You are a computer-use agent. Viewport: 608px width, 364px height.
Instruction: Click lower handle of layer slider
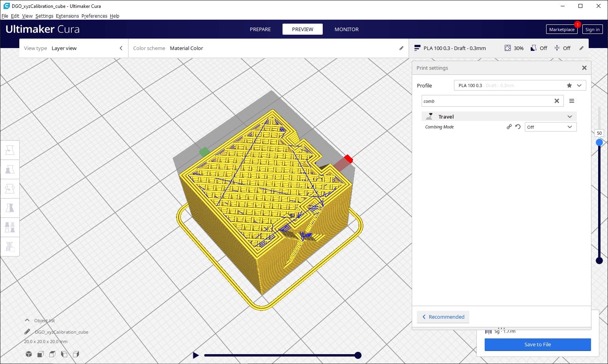(x=599, y=260)
